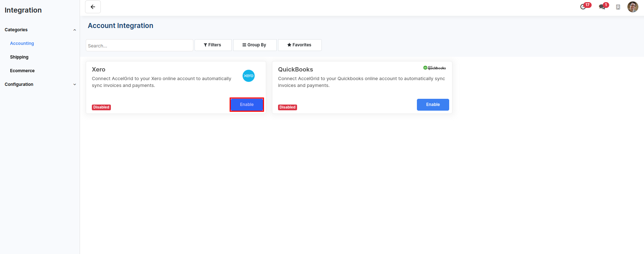Open the Group By dropdown
Screen dimensions: 644x254
255,45
